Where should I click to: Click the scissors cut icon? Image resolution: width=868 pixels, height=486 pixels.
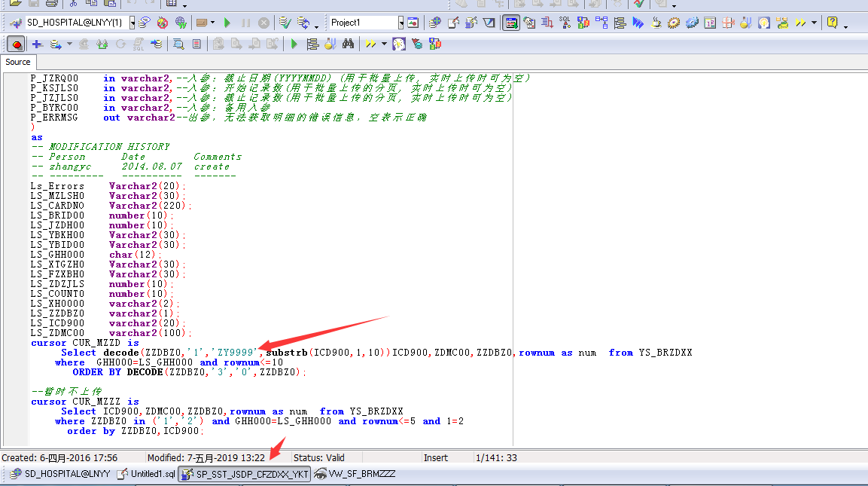coord(73,3)
